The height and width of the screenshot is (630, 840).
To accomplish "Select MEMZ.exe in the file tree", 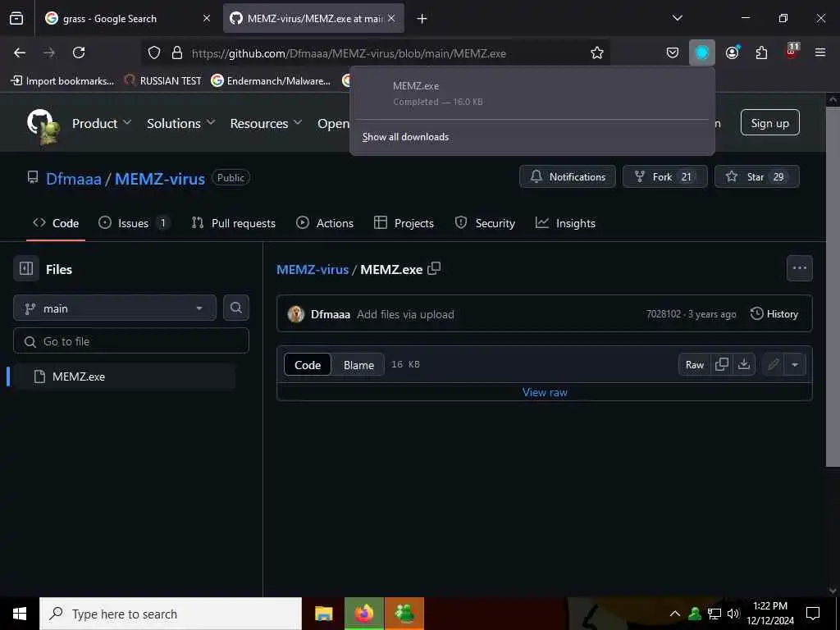I will click(125, 376).
